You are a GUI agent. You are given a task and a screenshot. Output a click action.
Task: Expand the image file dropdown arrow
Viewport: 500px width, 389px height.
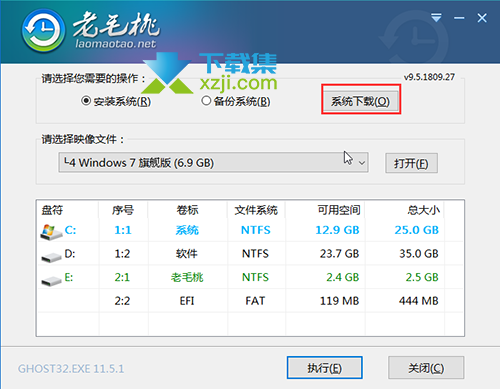click(362, 163)
